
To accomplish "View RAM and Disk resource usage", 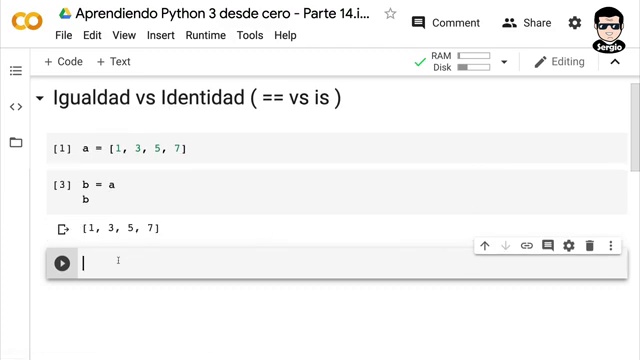I will point(461,62).
